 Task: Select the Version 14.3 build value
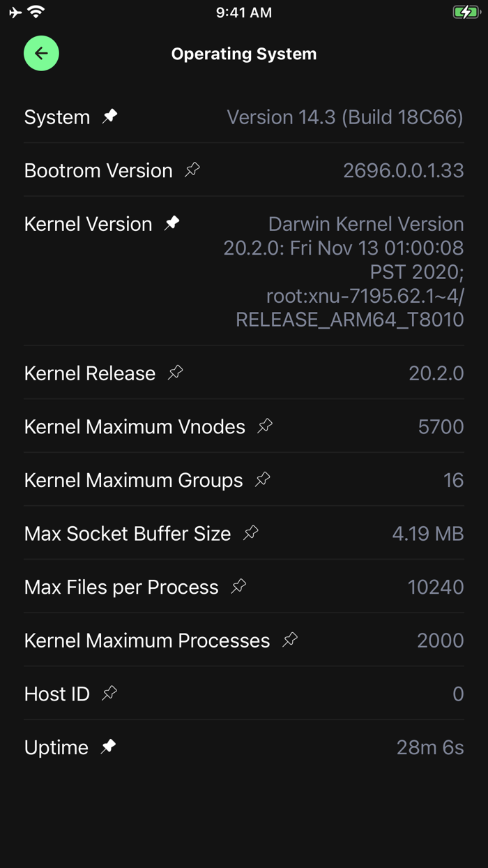click(x=344, y=117)
